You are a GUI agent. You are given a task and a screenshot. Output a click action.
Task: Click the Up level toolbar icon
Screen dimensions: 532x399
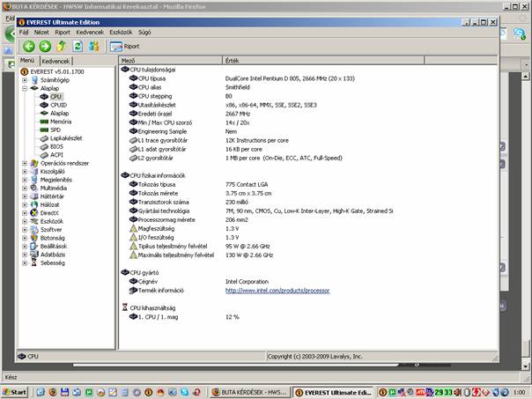[x=62, y=46]
